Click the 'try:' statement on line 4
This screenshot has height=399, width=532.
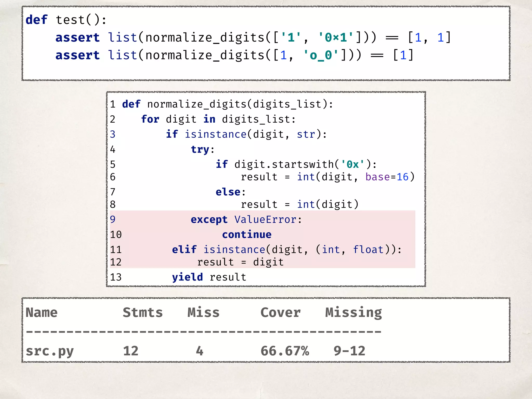[x=203, y=149]
